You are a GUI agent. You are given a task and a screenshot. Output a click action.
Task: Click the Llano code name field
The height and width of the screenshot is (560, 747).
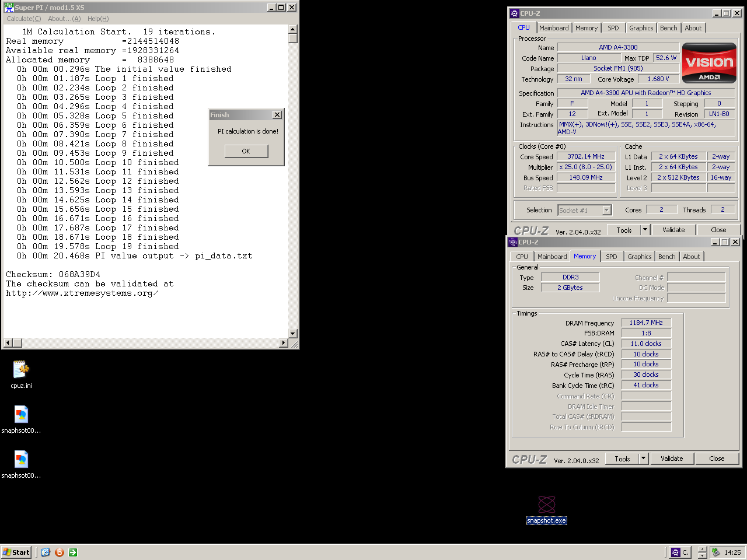pyautogui.click(x=588, y=58)
